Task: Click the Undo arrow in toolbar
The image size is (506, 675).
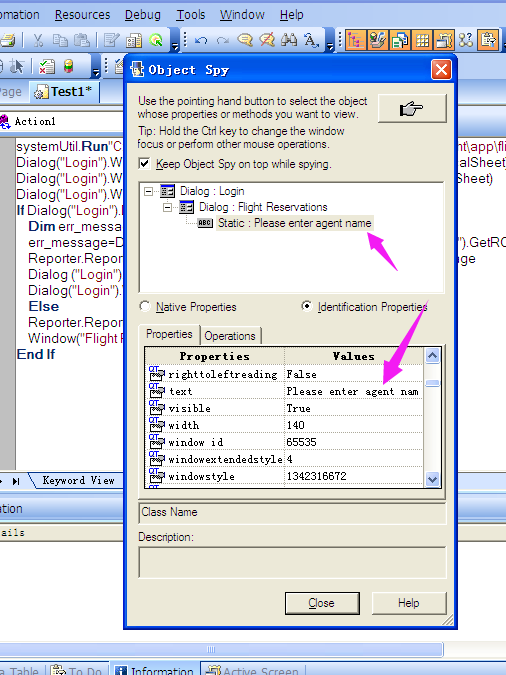Action: click(201, 40)
